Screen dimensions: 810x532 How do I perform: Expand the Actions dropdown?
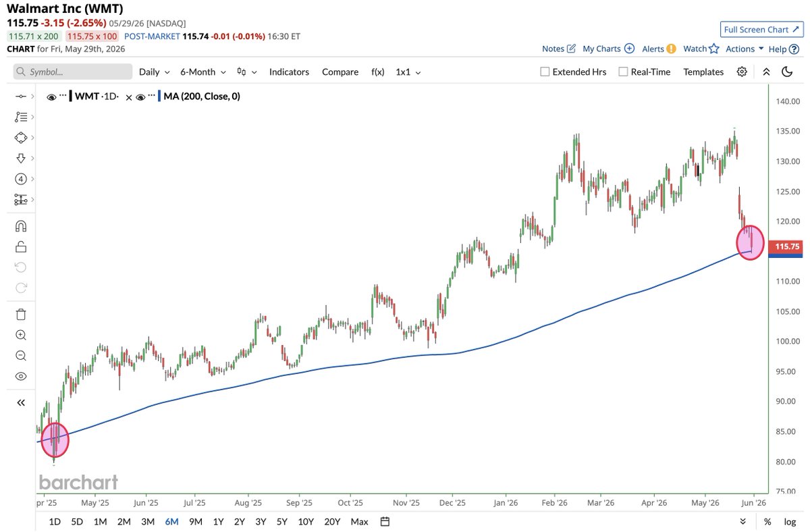[x=745, y=49]
